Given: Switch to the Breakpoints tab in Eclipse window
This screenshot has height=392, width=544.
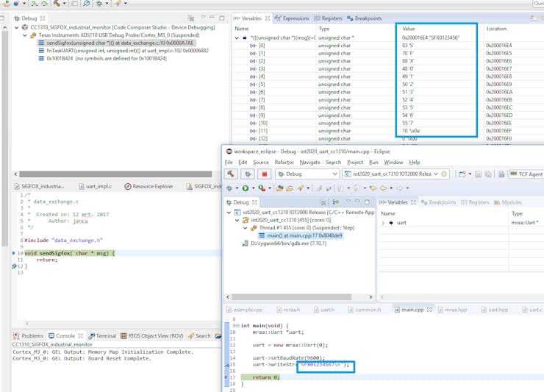Looking at the screenshot, I should (438, 202).
